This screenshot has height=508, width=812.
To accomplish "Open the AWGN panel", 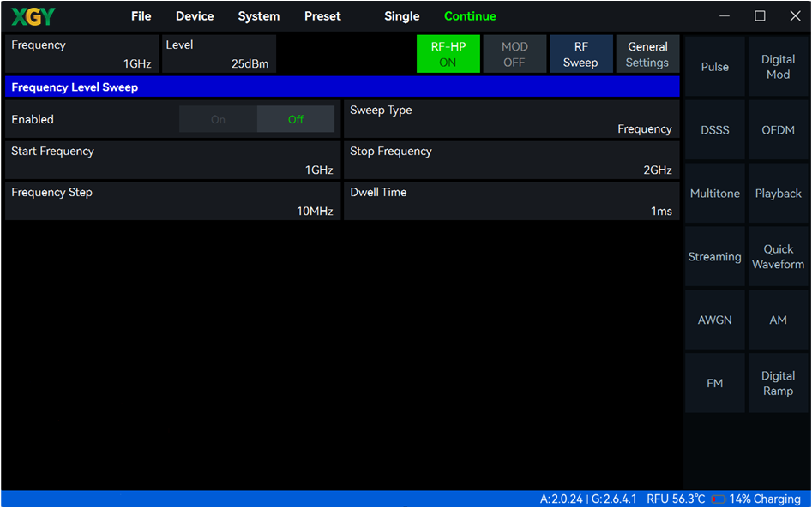I will [714, 320].
